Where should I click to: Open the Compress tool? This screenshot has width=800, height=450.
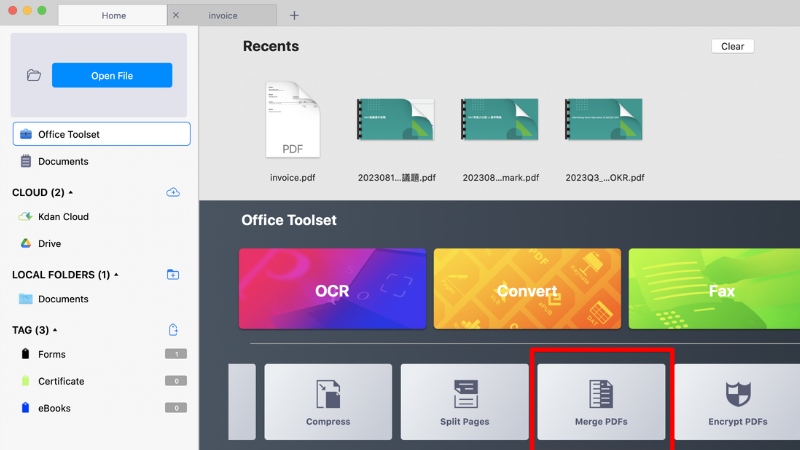[x=328, y=402]
